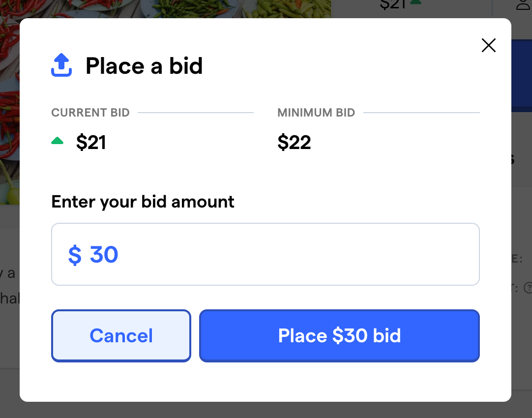Click the 30 value in bid input

coord(104,255)
